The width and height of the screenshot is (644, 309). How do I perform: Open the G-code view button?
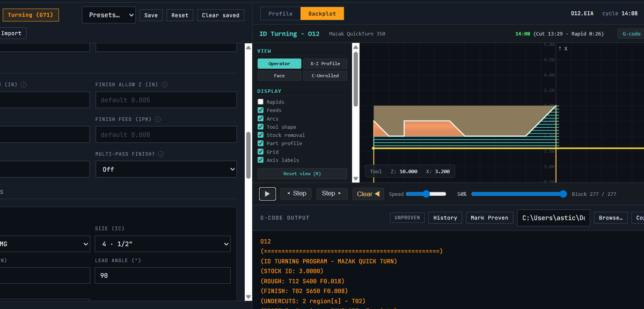tap(631, 33)
